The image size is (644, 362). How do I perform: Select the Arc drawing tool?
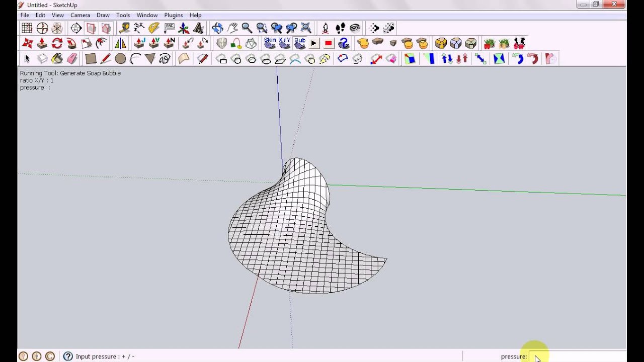tap(135, 59)
